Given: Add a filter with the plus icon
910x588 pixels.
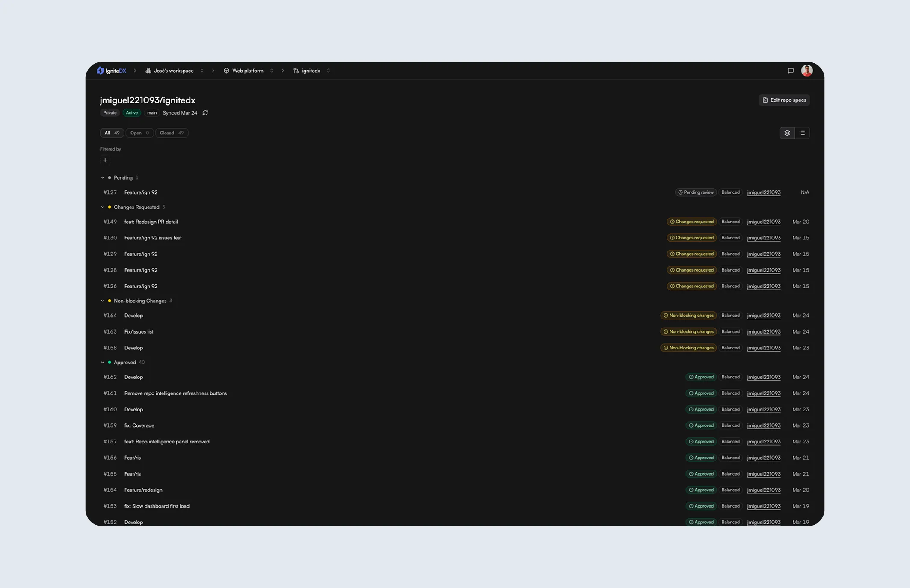Looking at the screenshot, I should point(105,160).
